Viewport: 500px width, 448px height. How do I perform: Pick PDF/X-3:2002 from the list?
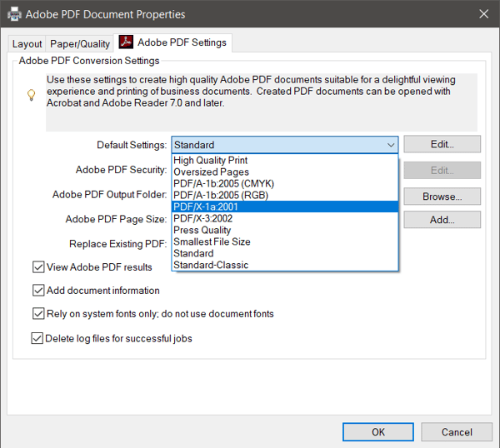click(285, 218)
